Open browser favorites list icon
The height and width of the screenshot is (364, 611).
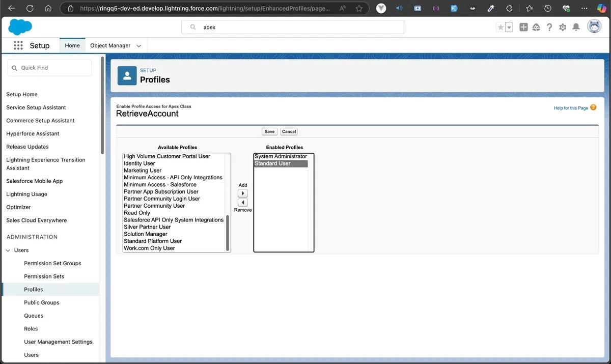tap(529, 8)
